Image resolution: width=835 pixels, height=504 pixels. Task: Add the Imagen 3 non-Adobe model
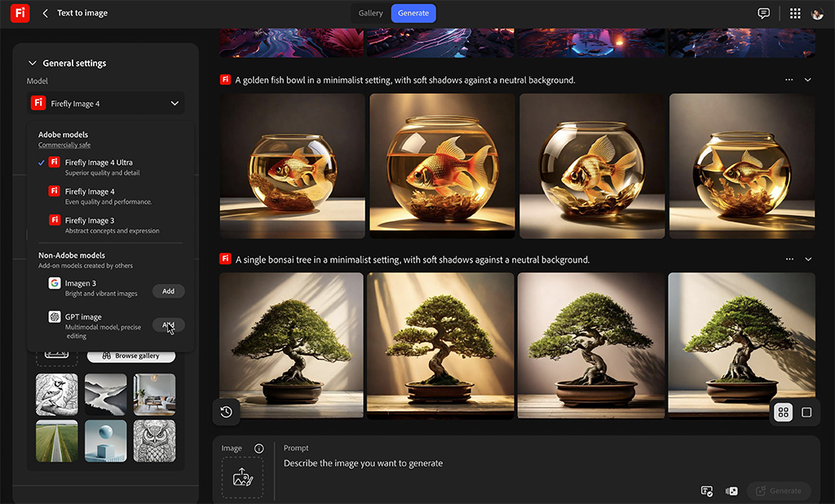168,291
